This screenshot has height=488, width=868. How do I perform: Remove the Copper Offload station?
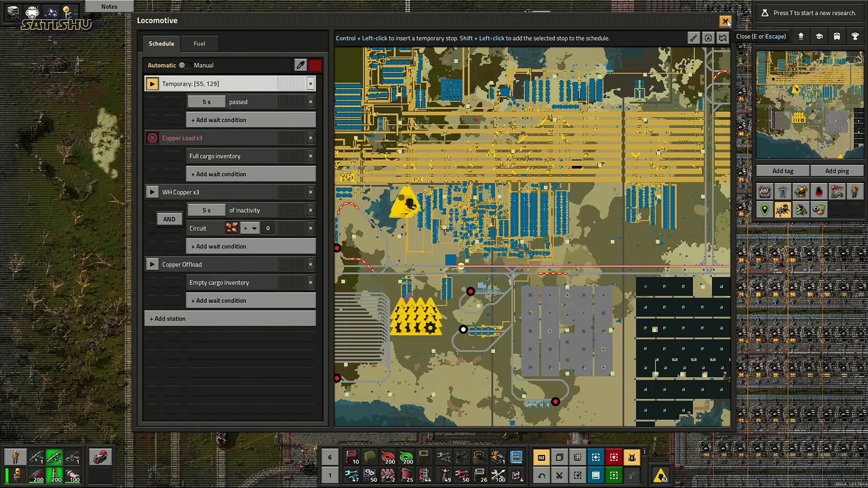[311, 264]
